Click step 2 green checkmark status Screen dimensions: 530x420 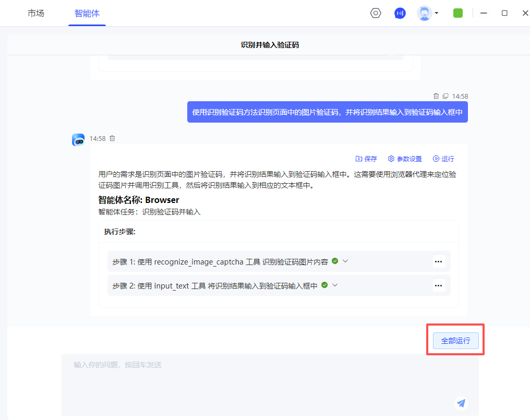click(x=324, y=285)
